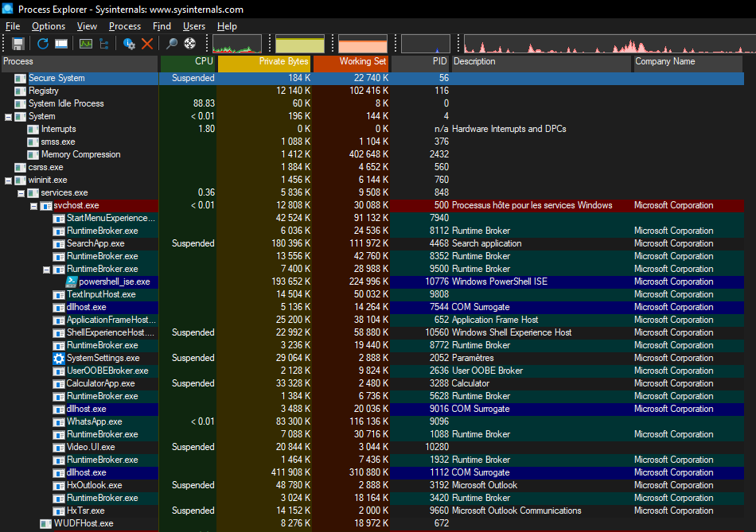The height and width of the screenshot is (532, 756).
Task: Click the Memory Compression process icon
Action: pos(33,155)
